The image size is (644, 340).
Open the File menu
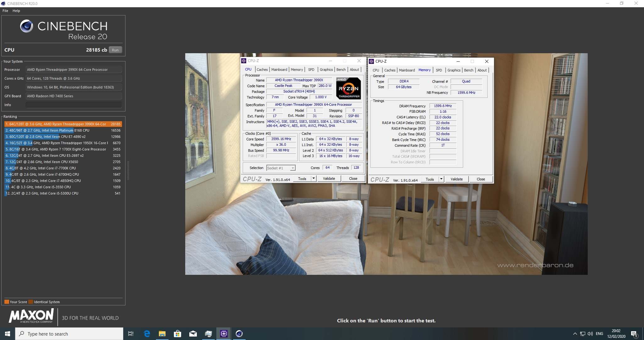[5, 11]
